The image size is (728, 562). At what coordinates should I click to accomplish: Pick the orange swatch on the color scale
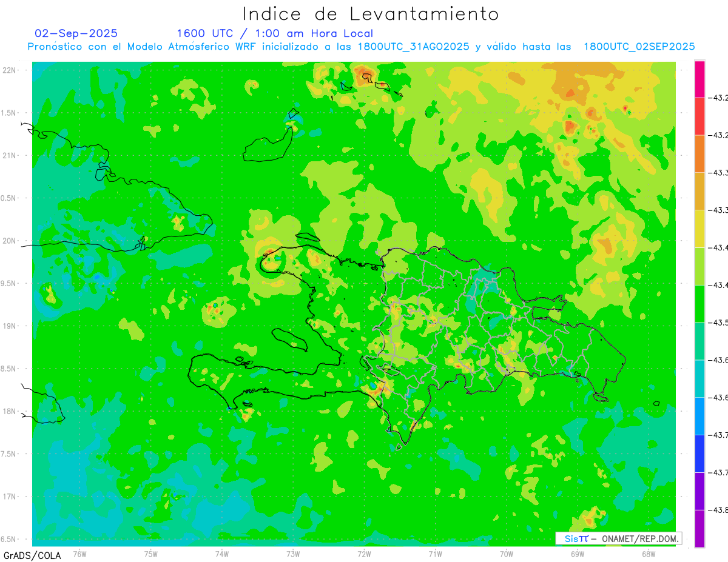click(699, 153)
